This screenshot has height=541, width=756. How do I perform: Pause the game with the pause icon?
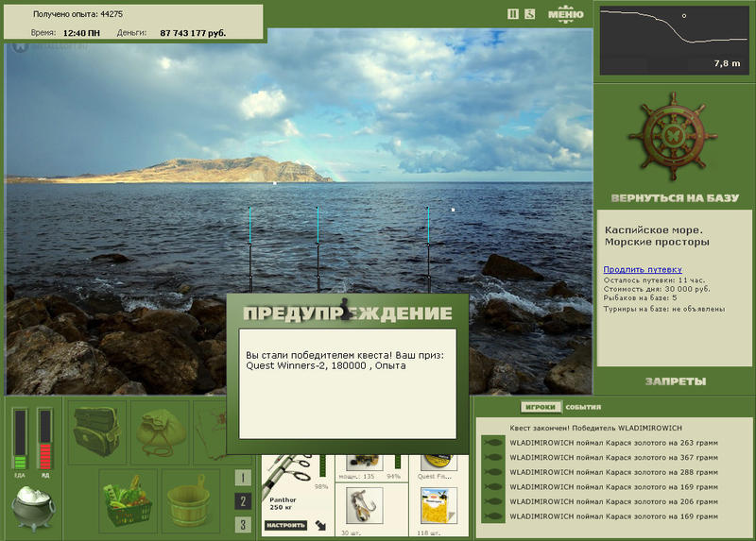[512, 14]
